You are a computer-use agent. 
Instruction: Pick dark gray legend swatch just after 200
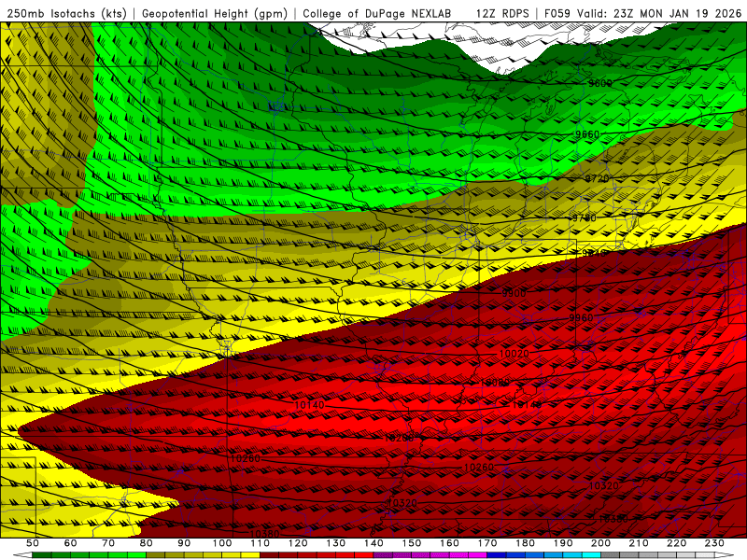pyautogui.click(x=611, y=555)
